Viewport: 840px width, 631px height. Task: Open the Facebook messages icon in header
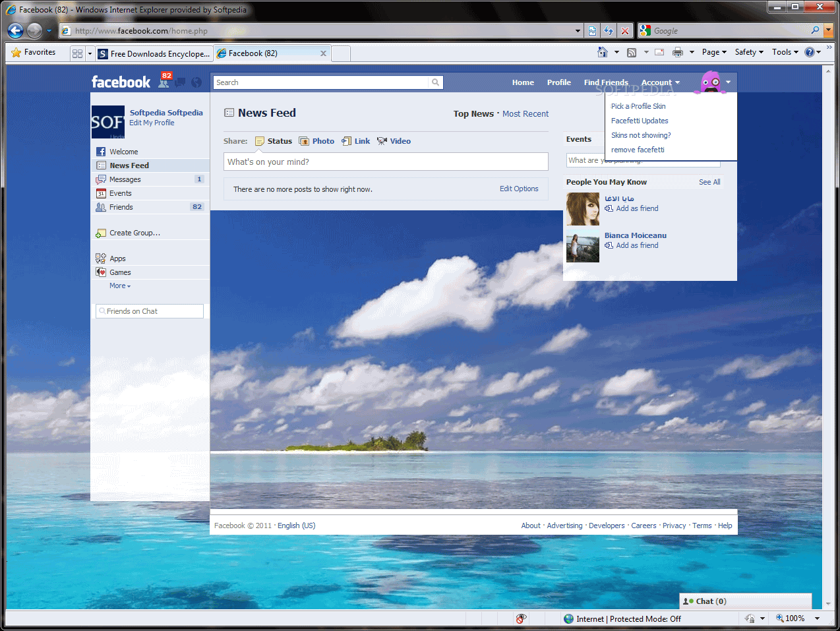179,82
